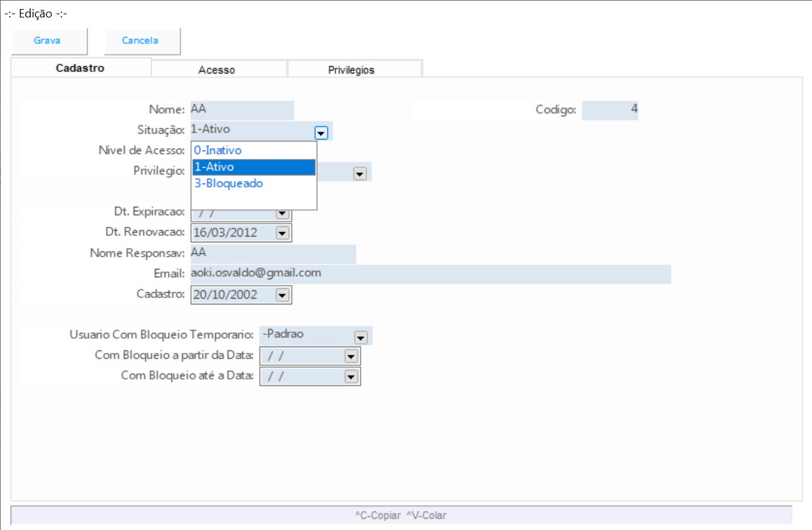Open the Cadastro date picker arrow
The width and height of the screenshot is (812, 530).
pos(282,295)
